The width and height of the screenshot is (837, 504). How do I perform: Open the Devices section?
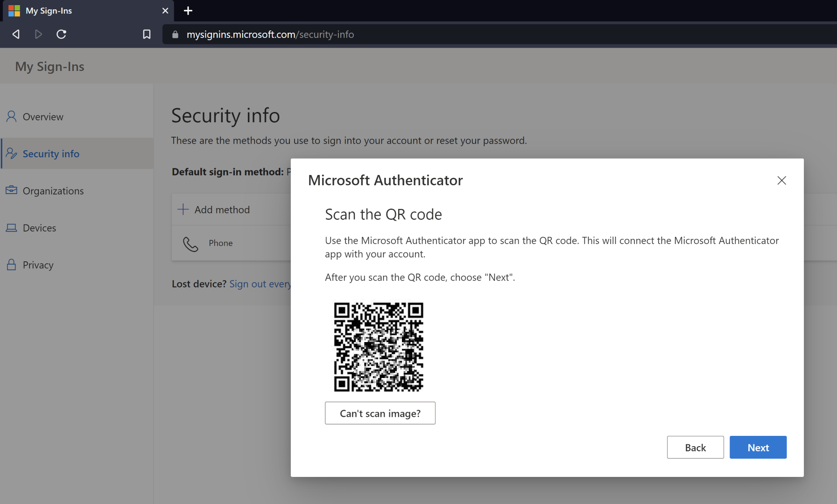[39, 228]
